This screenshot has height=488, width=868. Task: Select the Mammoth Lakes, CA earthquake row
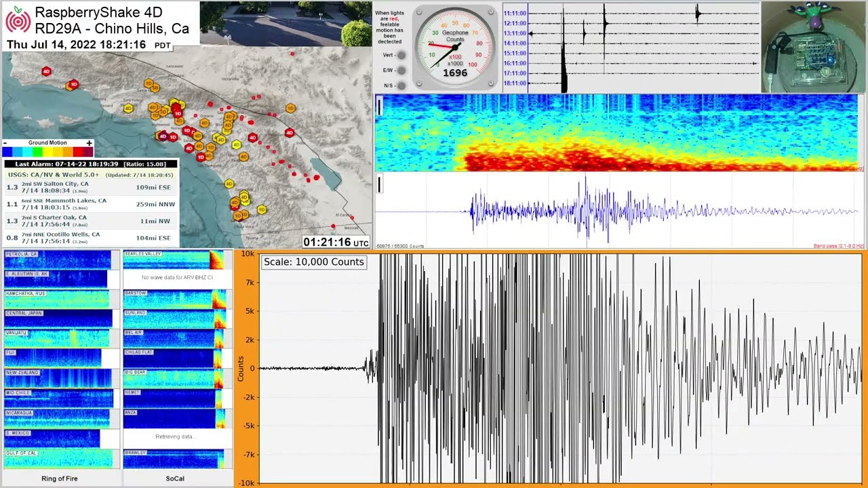(91, 204)
